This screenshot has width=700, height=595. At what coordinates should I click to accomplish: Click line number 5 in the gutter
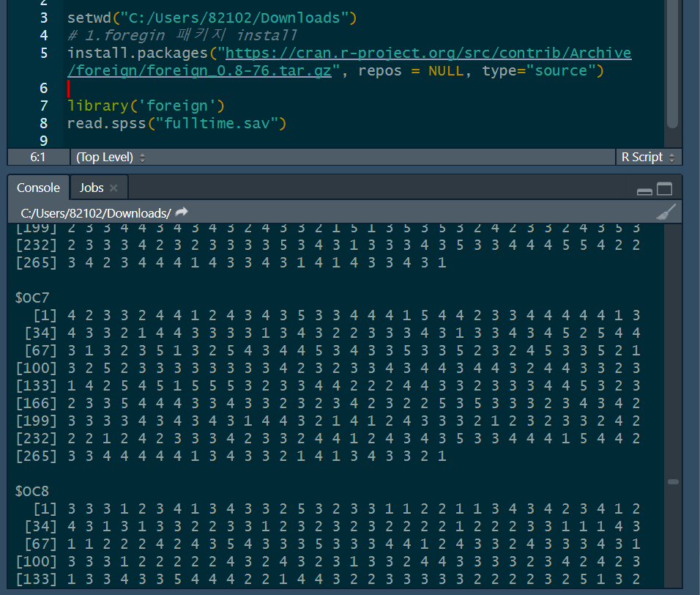point(44,53)
